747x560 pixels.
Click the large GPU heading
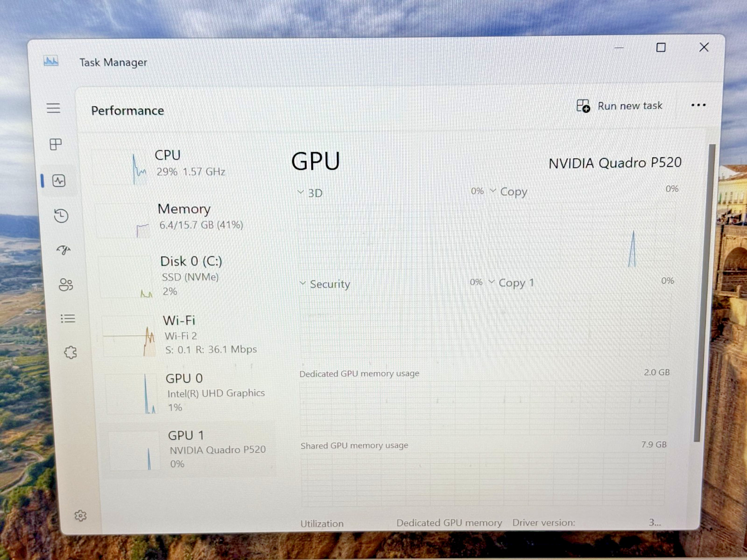316,161
